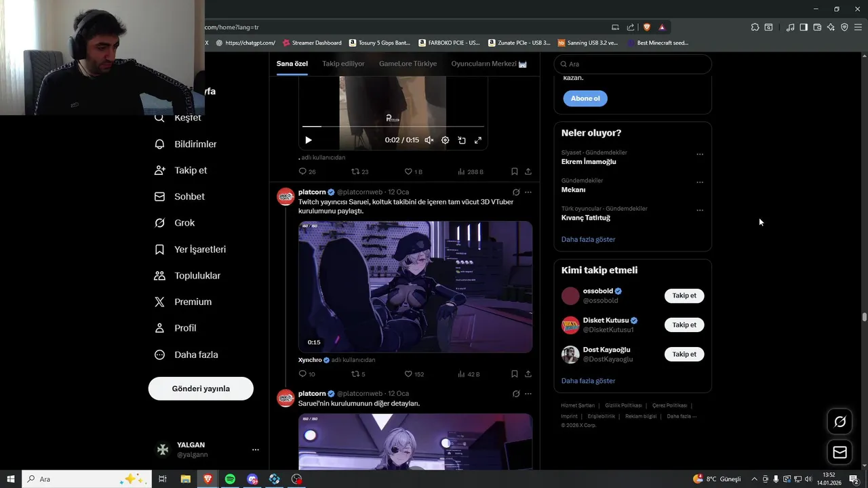Like the tweet with 152 likes
Viewport: 868px width, 488px height.
[414, 374]
